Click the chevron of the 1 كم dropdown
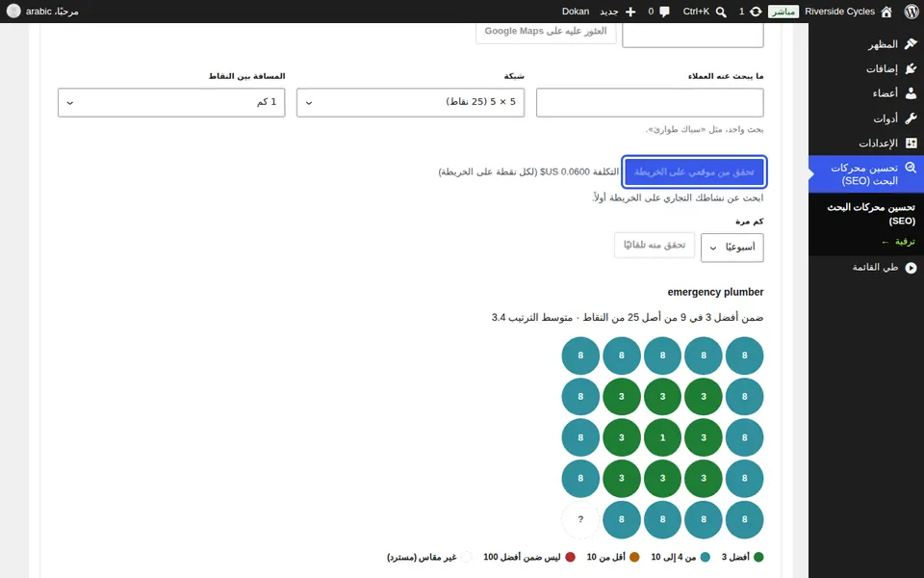Viewport: 924px width, 578px height. 69,103
